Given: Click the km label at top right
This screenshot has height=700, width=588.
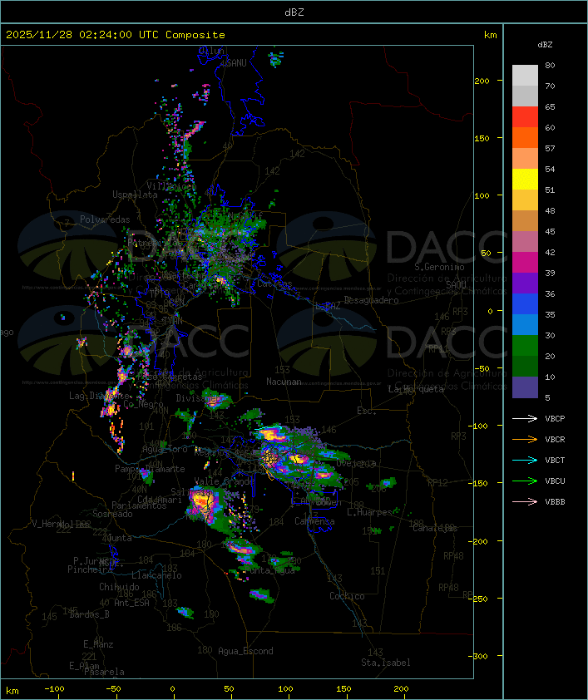Looking at the screenshot, I should click(x=490, y=35).
